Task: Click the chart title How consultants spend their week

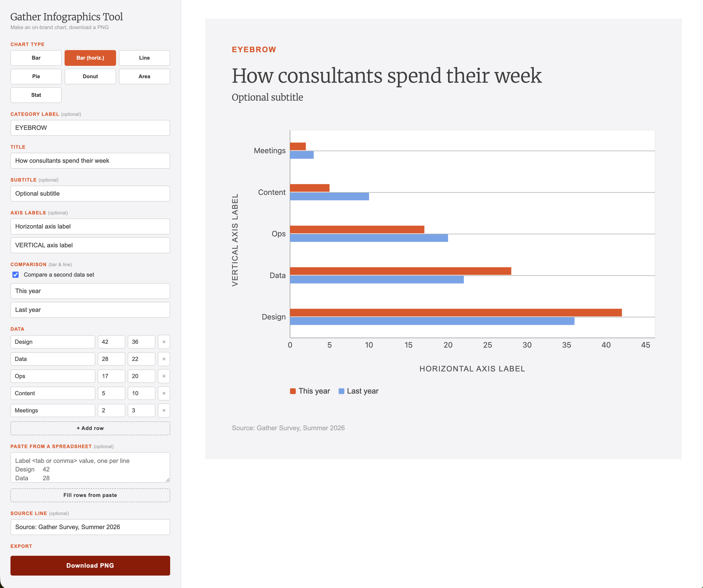Action: 387,76
